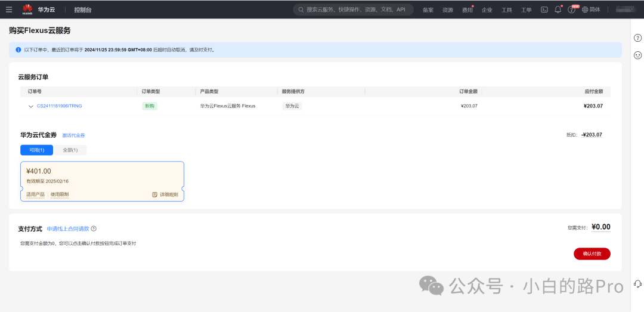This screenshot has height=312, width=644.
Task: Click 申请线上合同请款 link
Action: [x=68, y=228]
